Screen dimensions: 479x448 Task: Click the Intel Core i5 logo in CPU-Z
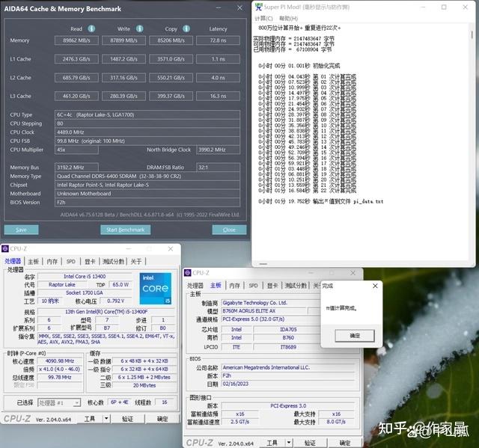[156, 289]
